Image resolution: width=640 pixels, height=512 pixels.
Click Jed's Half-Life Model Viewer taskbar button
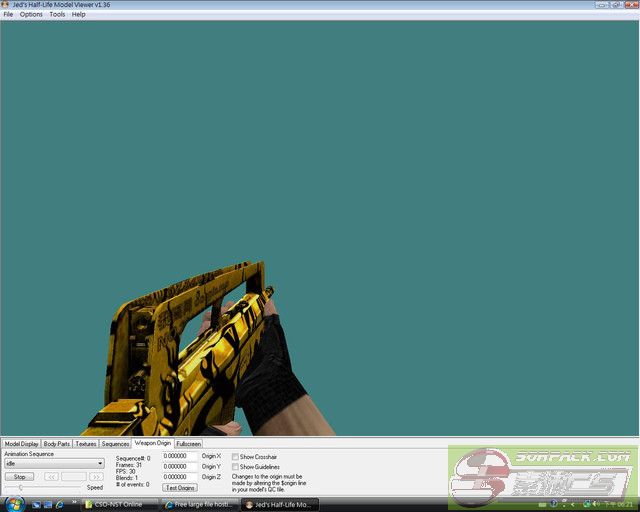(280, 505)
